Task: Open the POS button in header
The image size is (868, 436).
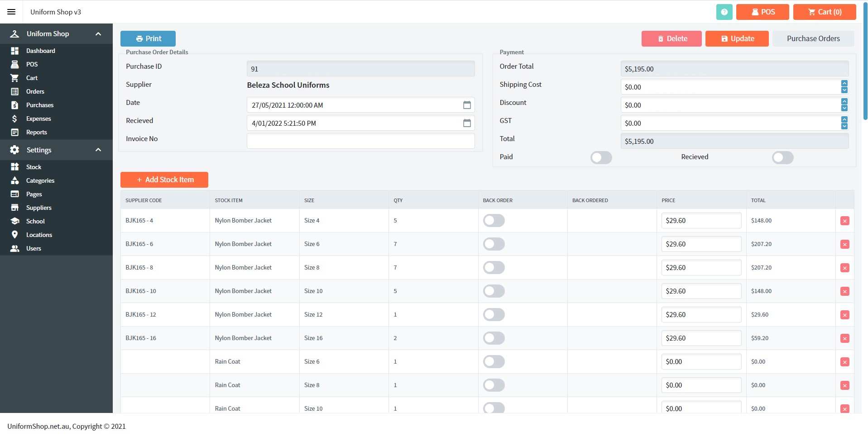Action: [762, 12]
